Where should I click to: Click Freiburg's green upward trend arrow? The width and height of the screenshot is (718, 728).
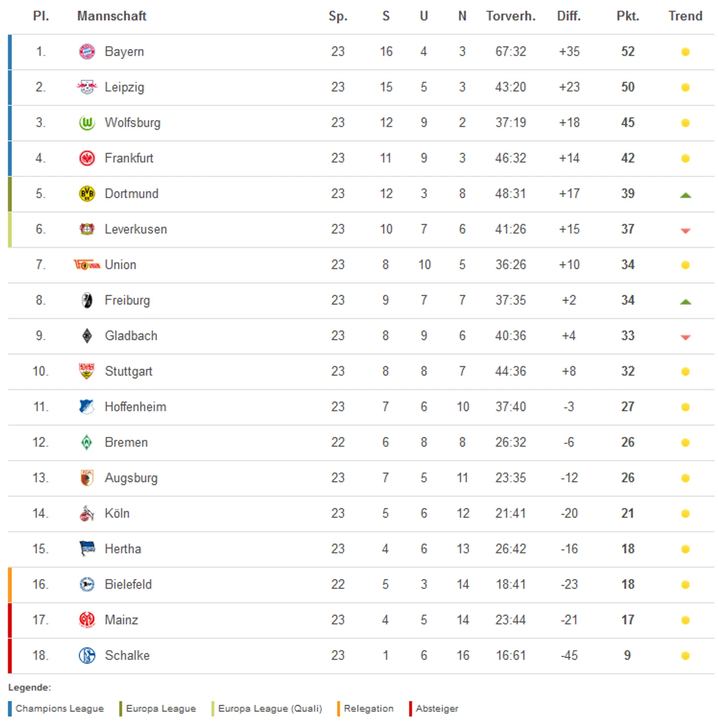(686, 302)
